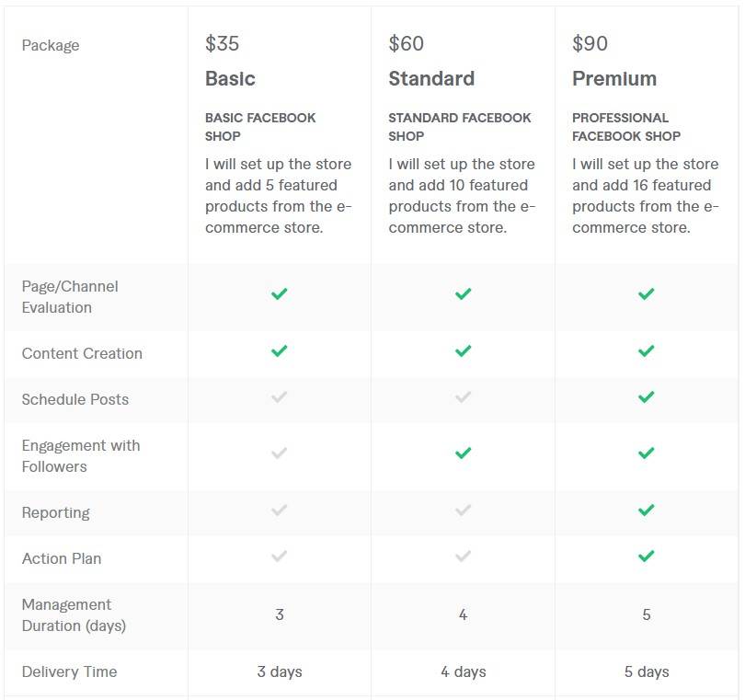Select the Standard package heading

click(431, 79)
